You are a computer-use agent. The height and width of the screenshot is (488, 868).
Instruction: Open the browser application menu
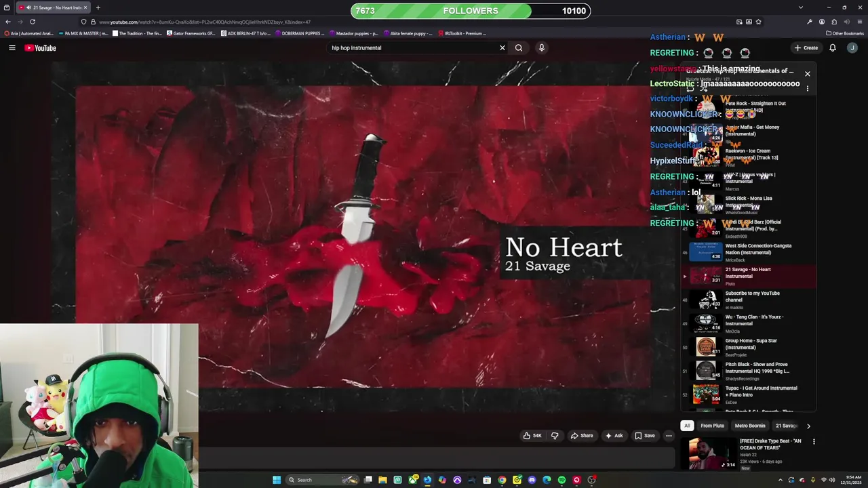tap(859, 22)
